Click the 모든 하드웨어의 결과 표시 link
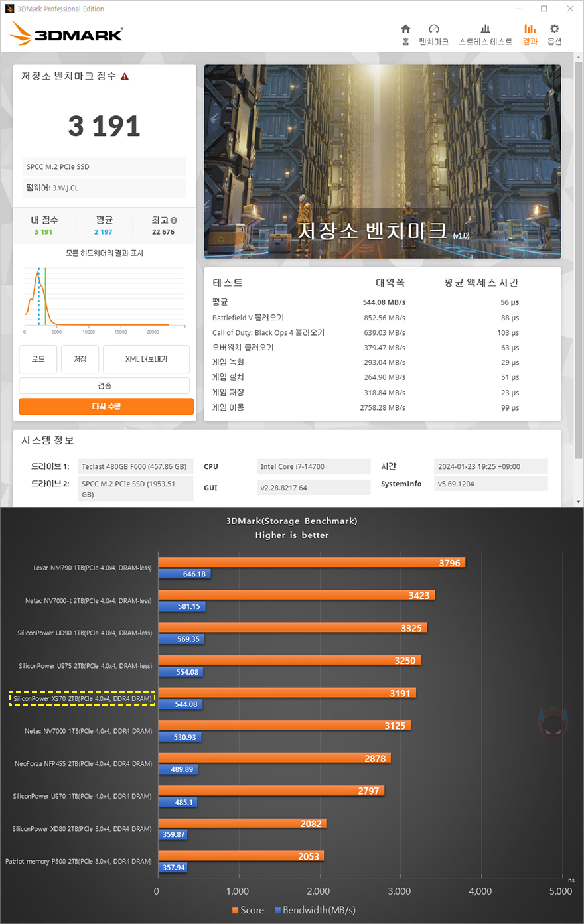The height and width of the screenshot is (924, 584). click(104, 253)
